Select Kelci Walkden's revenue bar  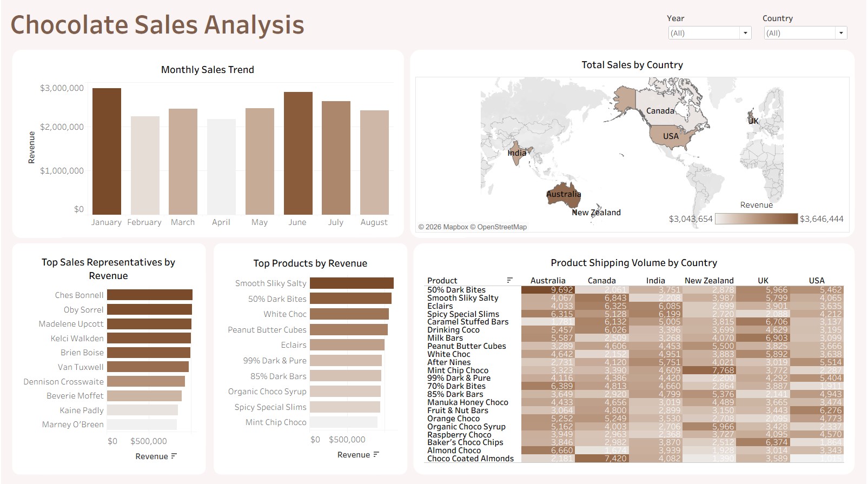149,338
